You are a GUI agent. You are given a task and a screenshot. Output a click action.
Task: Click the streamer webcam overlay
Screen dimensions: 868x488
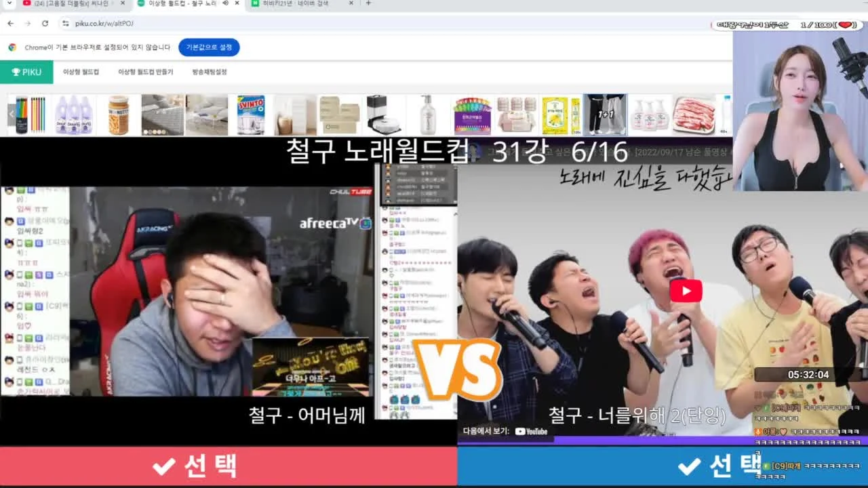[x=800, y=111]
